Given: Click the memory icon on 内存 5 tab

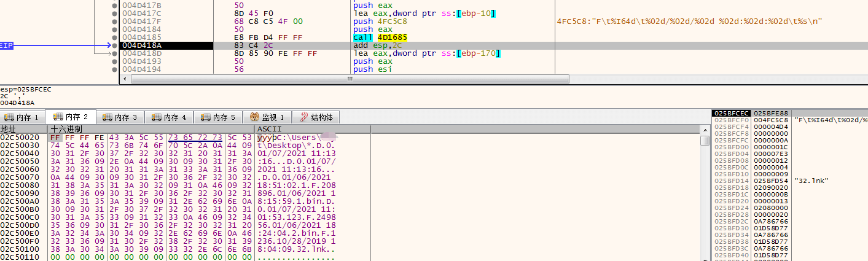Looking at the screenshot, I should click(x=206, y=117).
